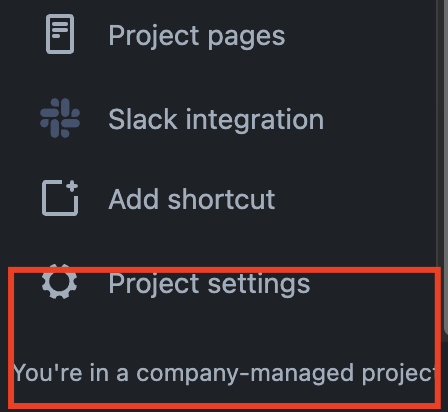The width and height of the screenshot is (448, 412).
Task: Click "You're in a company-managed project" text
Action: coord(224,373)
